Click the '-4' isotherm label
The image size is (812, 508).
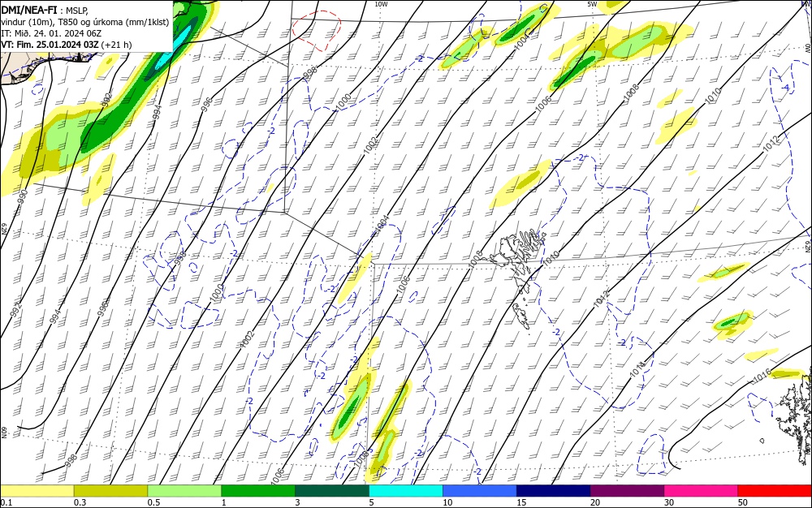tap(787, 88)
